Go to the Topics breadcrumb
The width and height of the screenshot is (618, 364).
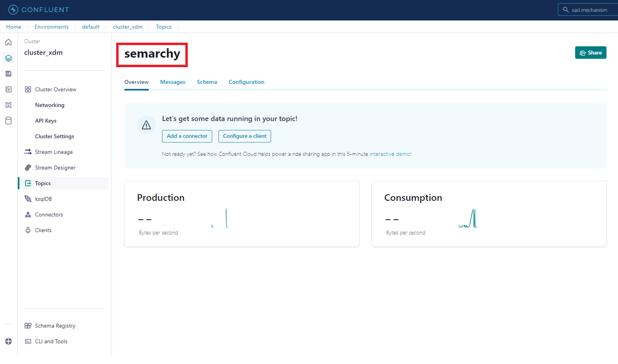[164, 27]
